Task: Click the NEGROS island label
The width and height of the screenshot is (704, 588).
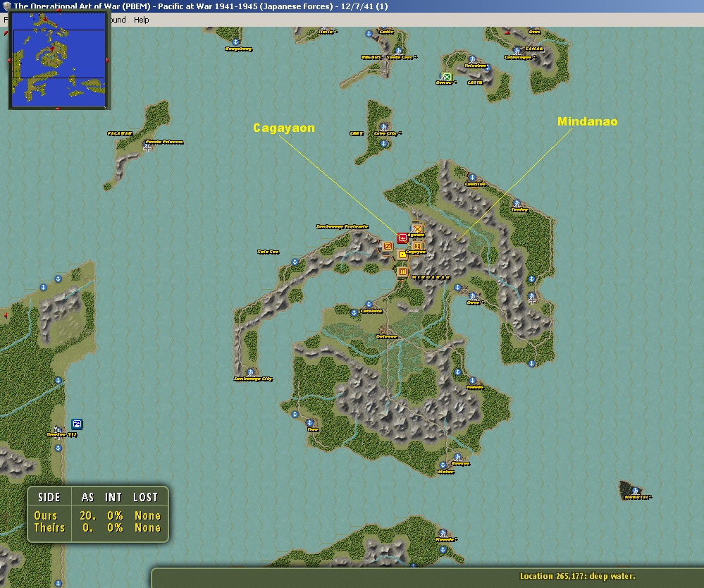Action: tap(372, 57)
